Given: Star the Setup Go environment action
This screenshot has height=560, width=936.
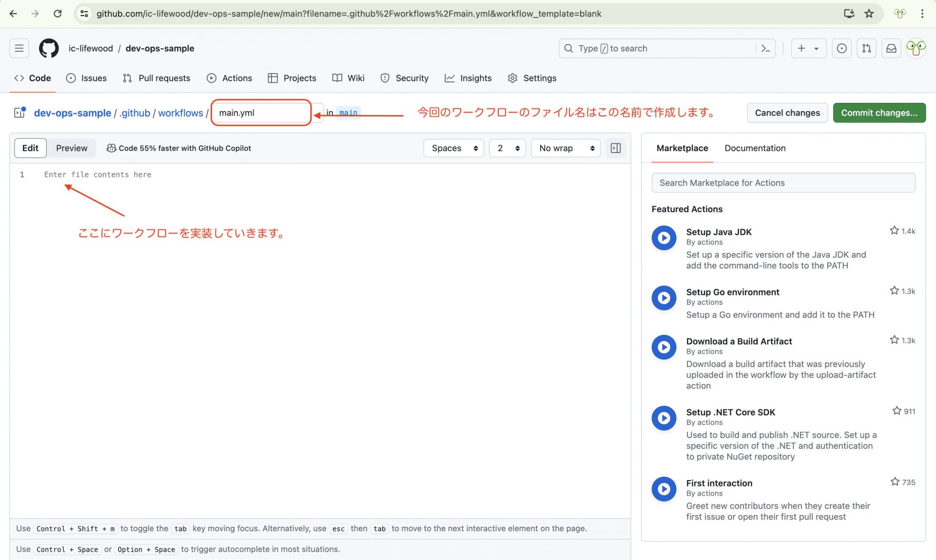Looking at the screenshot, I should click(x=895, y=291).
